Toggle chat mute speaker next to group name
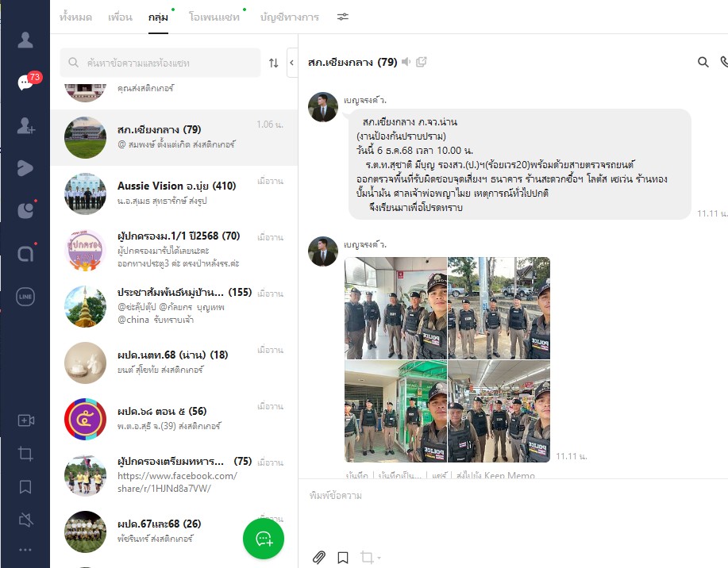This screenshot has width=728, height=568. click(406, 62)
